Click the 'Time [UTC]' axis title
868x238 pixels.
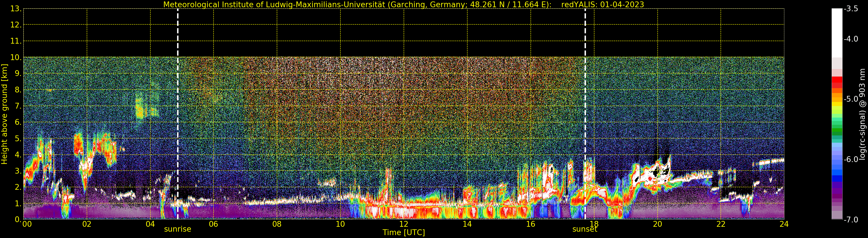point(404,233)
